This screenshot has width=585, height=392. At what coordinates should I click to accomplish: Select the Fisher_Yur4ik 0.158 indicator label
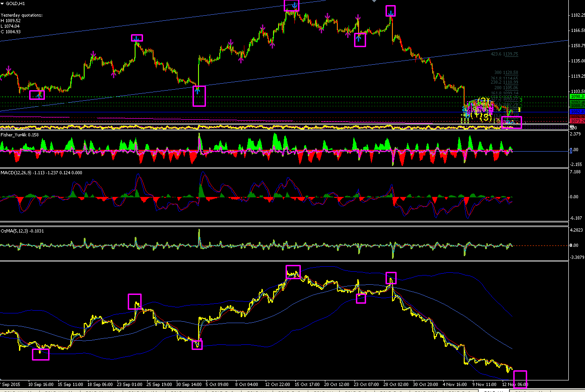pyautogui.click(x=20, y=135)
